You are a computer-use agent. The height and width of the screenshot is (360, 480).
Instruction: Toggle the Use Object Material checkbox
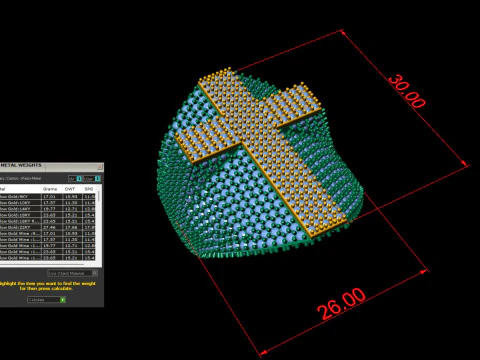coord(95,273)
